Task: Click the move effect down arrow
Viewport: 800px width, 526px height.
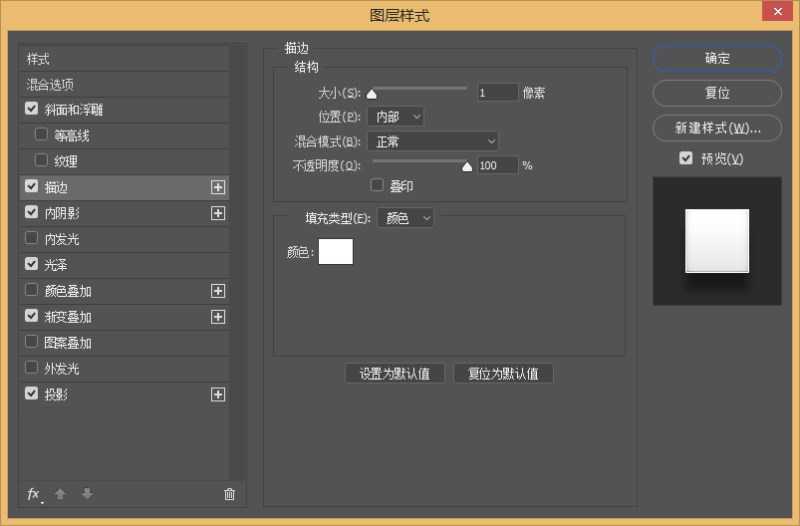Action: [x=87, y=494]
